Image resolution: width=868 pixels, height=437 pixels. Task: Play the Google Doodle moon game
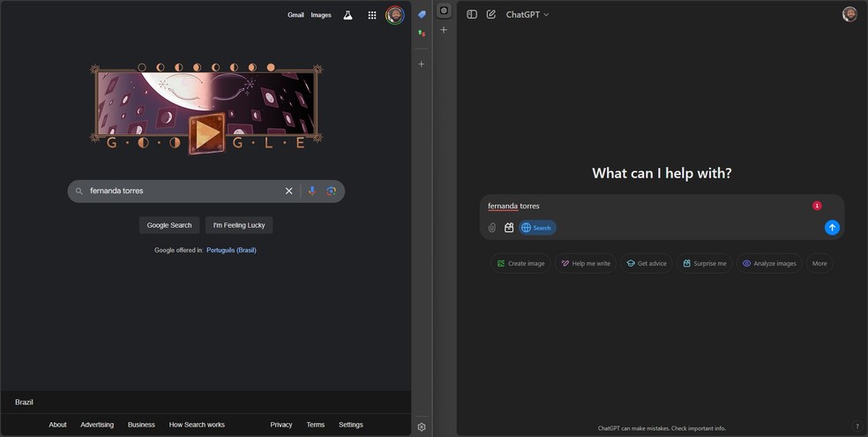click(206, 134)
